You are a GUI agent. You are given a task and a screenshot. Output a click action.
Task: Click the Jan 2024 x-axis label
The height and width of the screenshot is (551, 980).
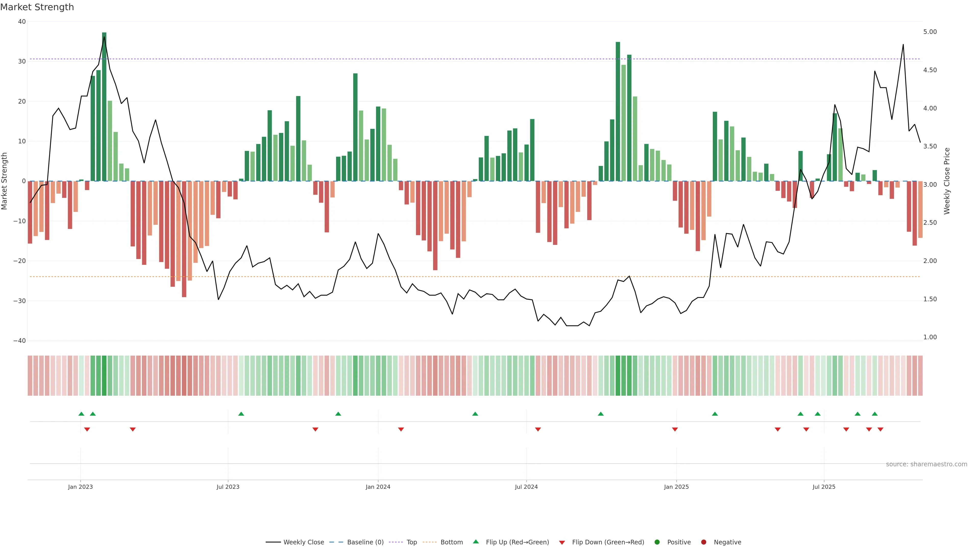(x=378, y=487)
